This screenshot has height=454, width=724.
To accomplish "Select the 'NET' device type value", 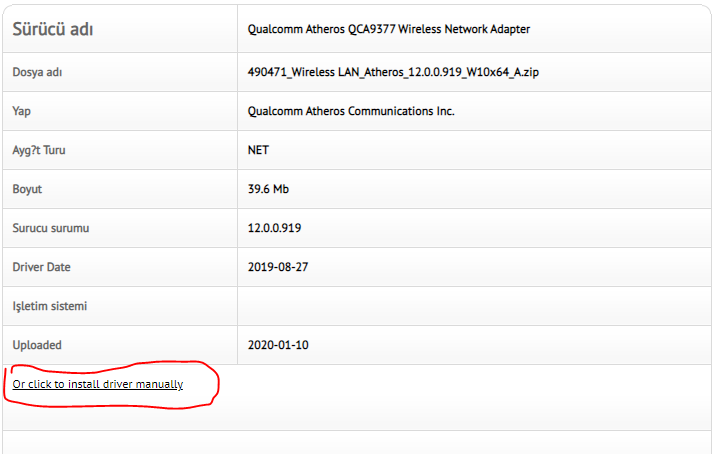I will tap(258, 150).
